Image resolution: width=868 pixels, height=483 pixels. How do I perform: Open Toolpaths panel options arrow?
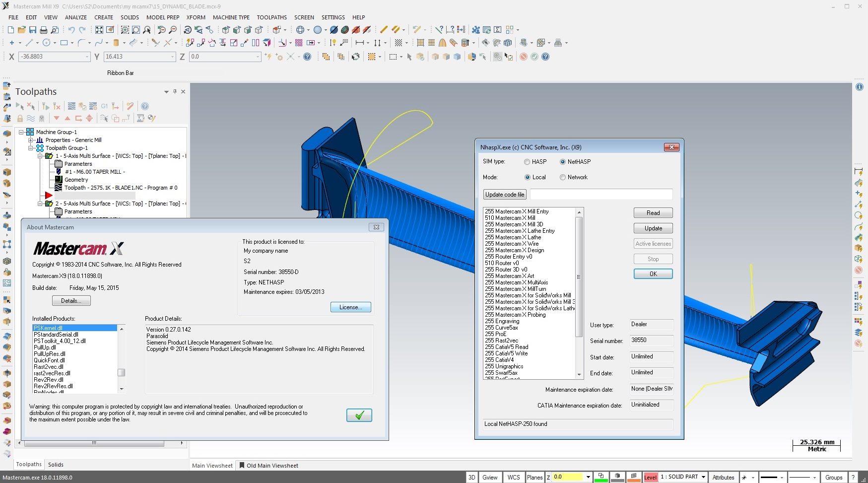[x=166, y=92]
